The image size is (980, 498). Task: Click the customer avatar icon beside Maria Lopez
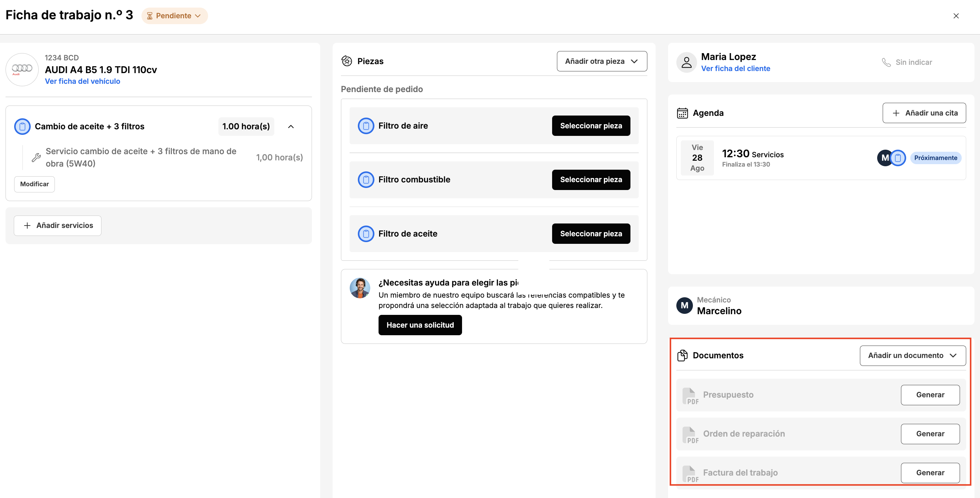click(x=686, y=62)
